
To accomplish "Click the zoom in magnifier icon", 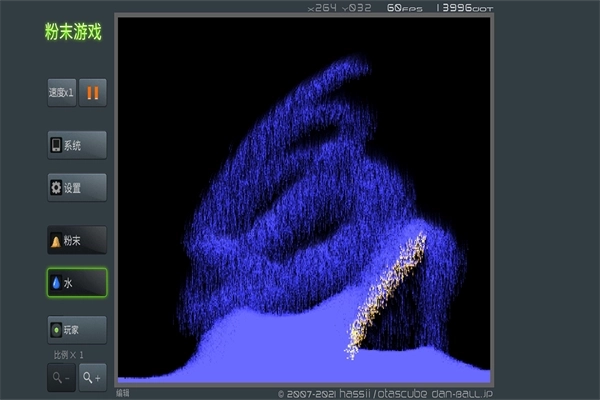I will (92, 377).
